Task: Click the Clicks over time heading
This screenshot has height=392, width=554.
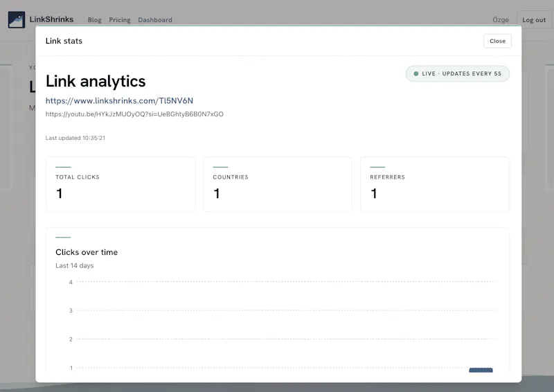Action: (x=87, y=252)
